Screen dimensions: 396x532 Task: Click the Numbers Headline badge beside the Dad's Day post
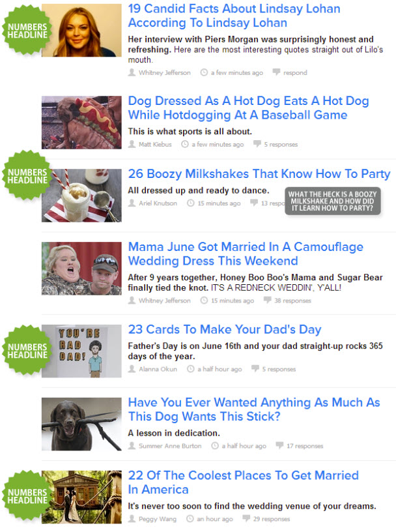(27, 351)
